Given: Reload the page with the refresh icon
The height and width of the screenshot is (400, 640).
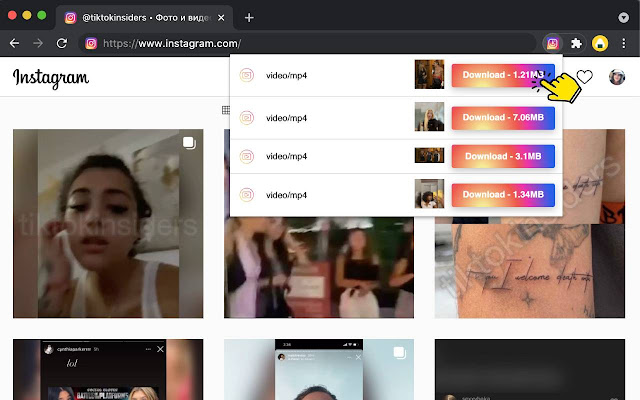Looking at the screenshot, I should pyautogui.click(x=62, y=43).
